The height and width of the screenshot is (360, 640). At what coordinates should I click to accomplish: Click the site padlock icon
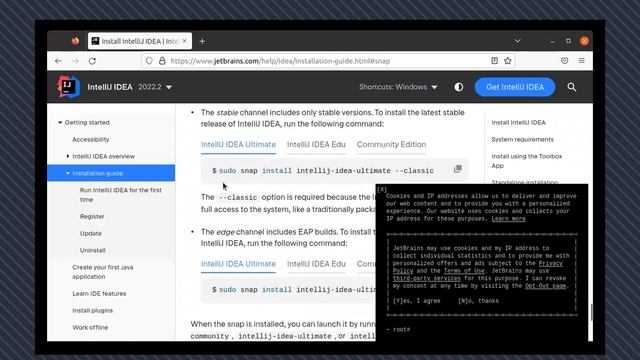(162, 61)
